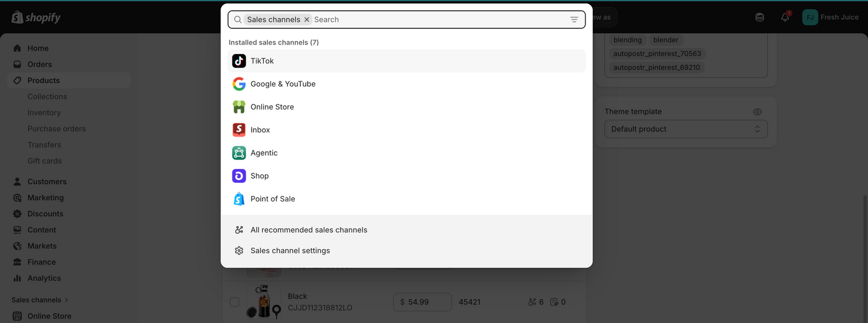This screenshot has width=868, height=323.
Task: Click the Black variant name text
Action: 297,297
